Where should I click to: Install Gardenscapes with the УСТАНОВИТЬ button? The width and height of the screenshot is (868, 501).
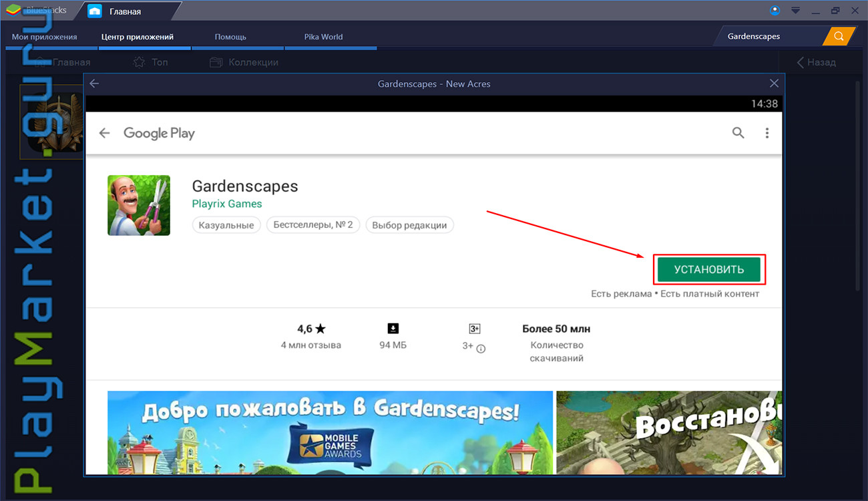coord(708,269)
